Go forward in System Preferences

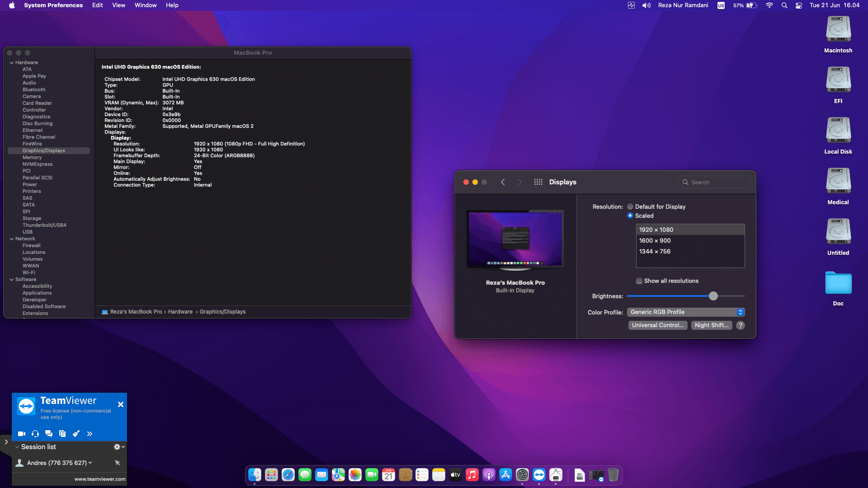(x=519, y=182)
